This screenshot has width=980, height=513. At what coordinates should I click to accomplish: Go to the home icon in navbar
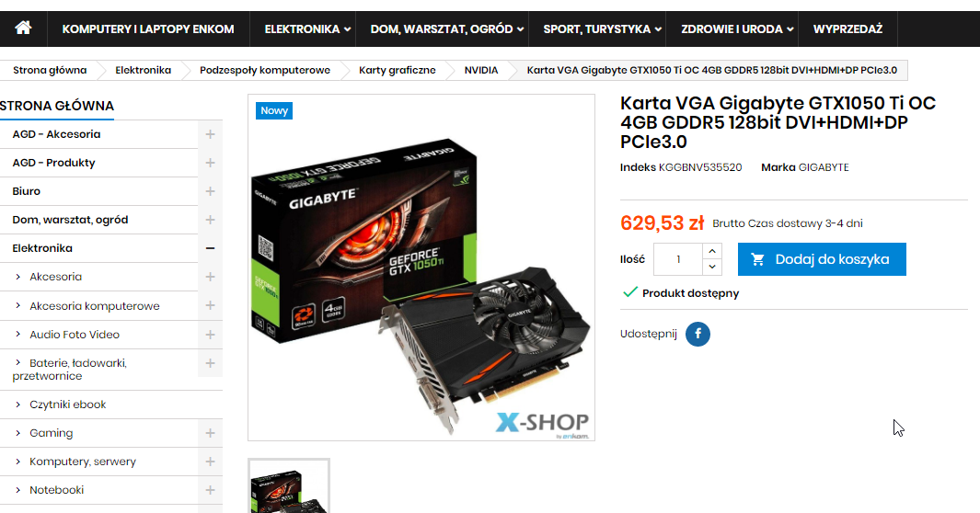click(23, 28)
